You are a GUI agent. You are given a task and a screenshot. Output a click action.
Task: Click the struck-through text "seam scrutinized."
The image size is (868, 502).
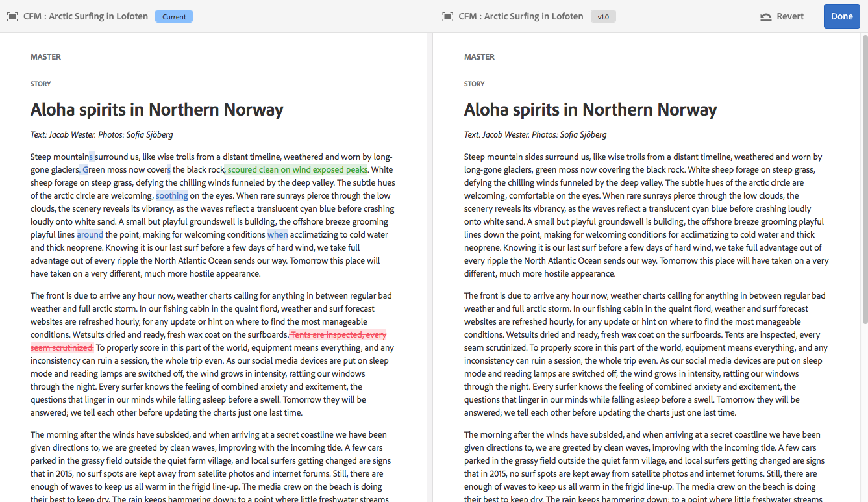point(62,348)
